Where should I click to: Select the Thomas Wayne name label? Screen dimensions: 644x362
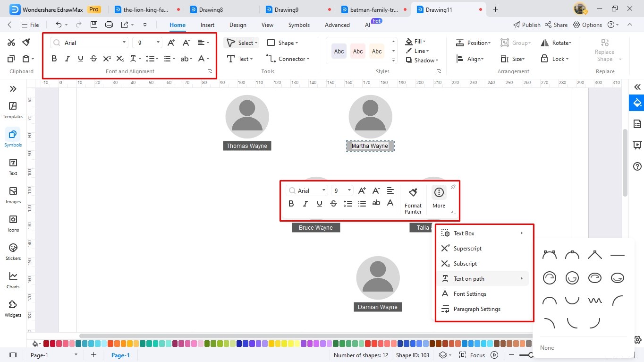[x=247, y=146]
